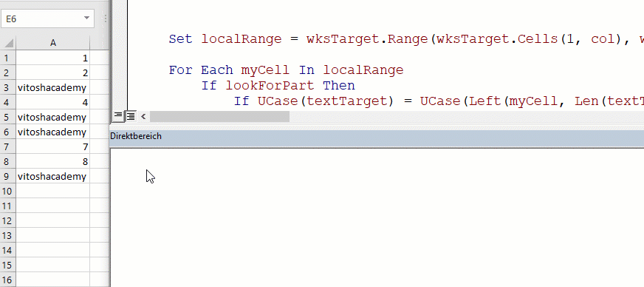Image resolution: width=644 pixels, height=287 pixels.
Task: Select cell A3 with vitoshacademy
Action: pyautogui.click(x=53, y=87)
